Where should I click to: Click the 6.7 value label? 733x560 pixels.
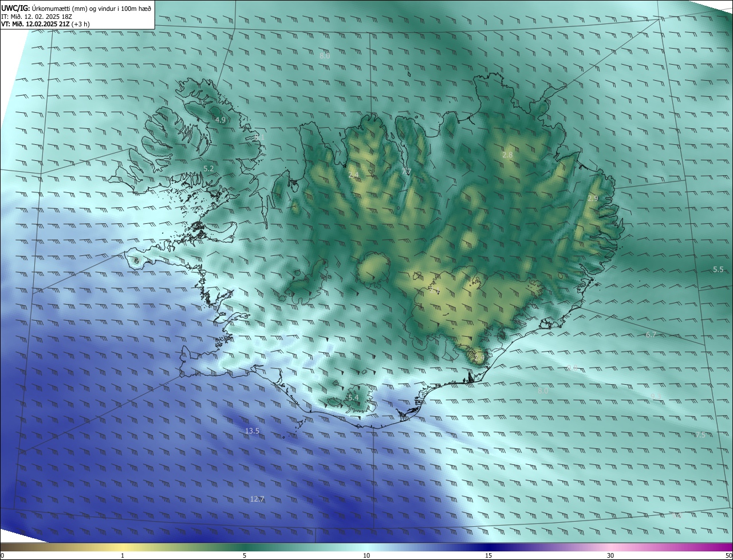[651, 334]
